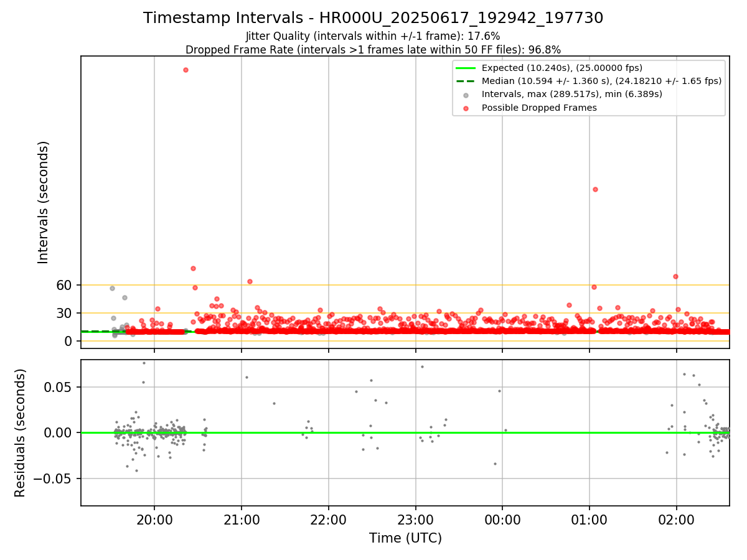747x560 pixels.
Task: Click the 'Time (UTC)' x-axis label
Action: 405,538
